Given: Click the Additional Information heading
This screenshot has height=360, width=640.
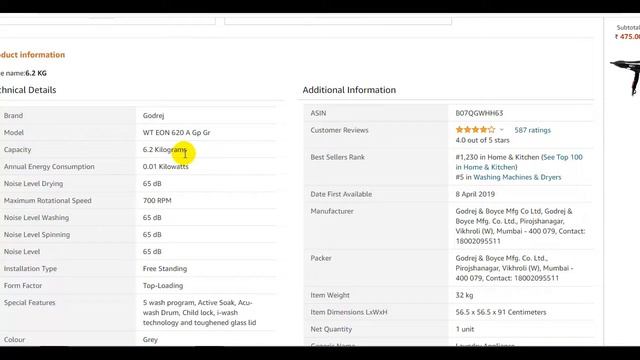Looking at the screenshot, I should pyautogui.click(x=349, y=90).
